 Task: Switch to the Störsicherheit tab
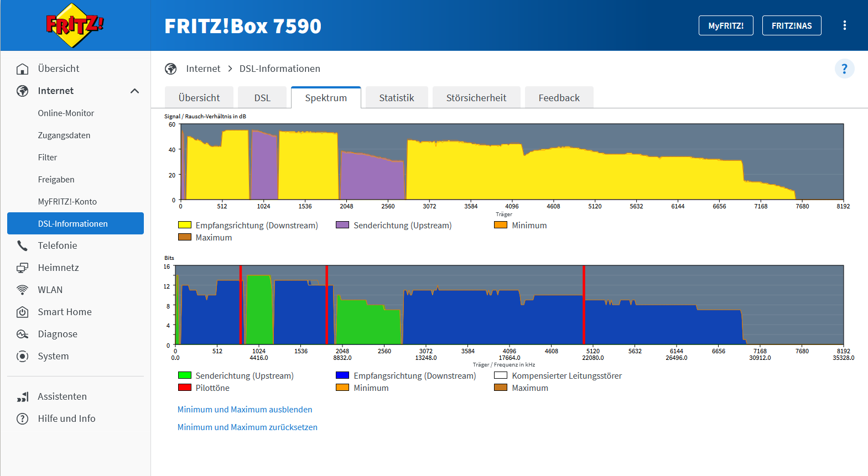click(x=476, y=98)
